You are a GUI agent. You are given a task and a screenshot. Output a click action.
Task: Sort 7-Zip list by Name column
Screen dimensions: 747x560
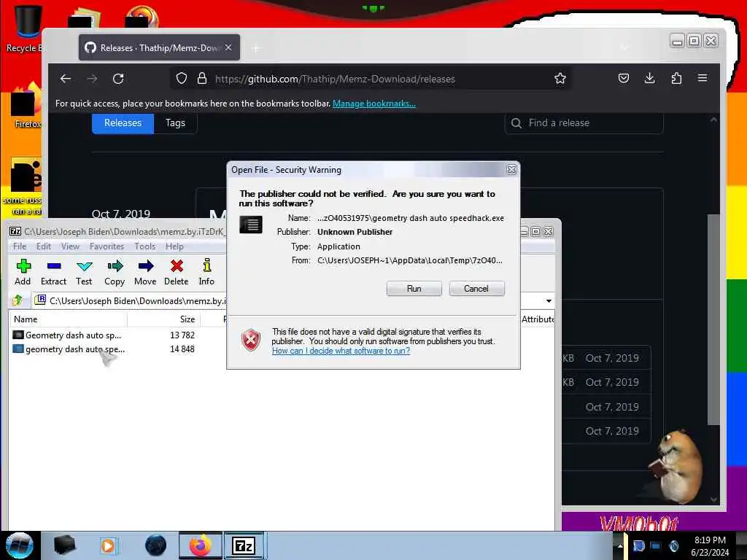pyautogui.click(x=68, y=319)
